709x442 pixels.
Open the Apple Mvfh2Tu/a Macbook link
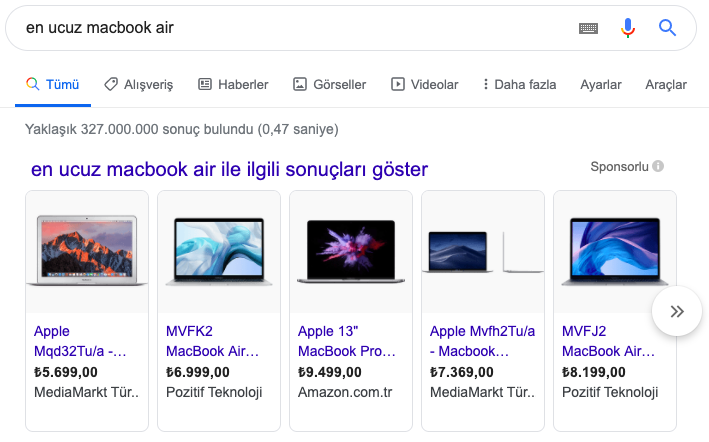(x=482, y=341)
